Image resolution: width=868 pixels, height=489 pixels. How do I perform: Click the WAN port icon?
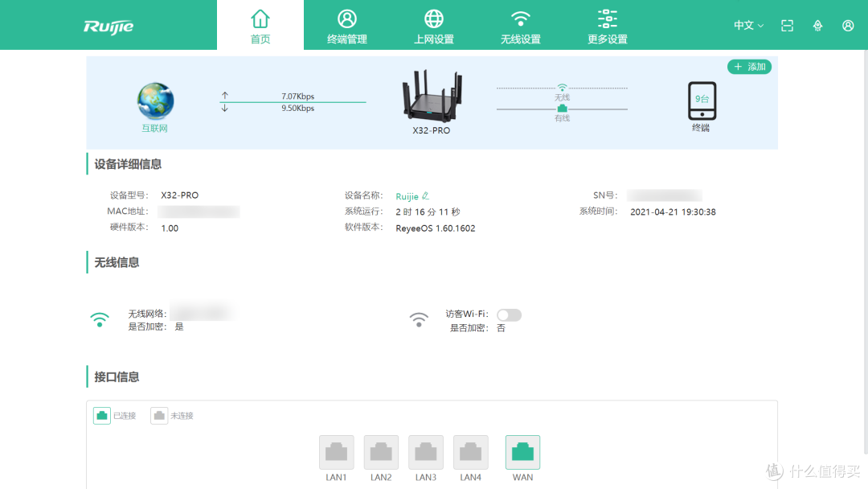522,451
